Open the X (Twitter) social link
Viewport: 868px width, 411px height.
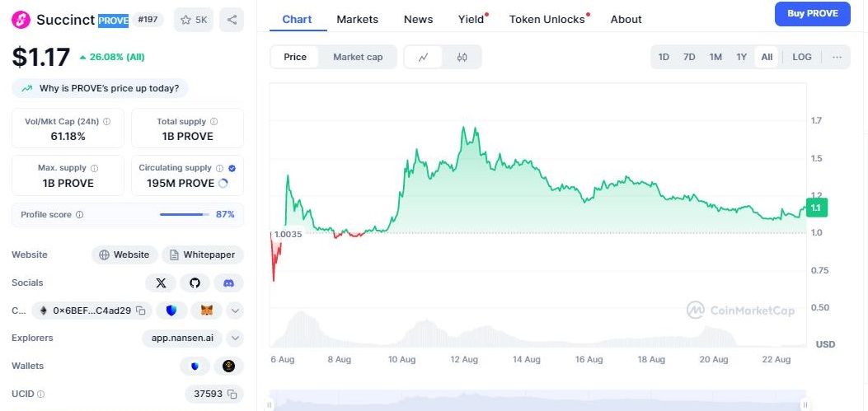[x=161, y=283]
